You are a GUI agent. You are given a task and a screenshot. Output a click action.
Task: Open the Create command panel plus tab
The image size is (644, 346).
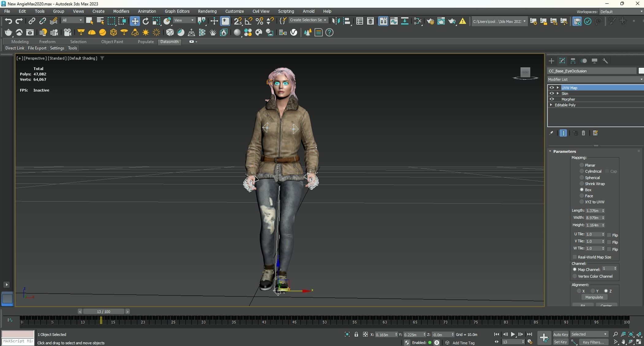coord(551,61)
